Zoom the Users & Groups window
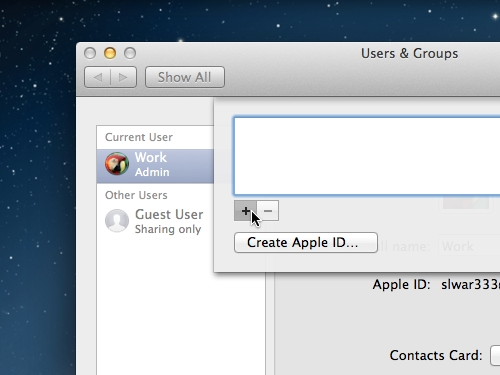 (130, 53)
